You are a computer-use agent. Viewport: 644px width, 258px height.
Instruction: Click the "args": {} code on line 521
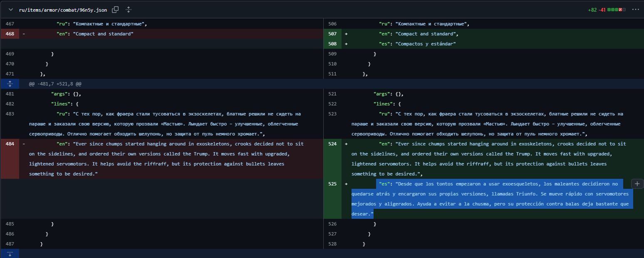(x=389, y=94)
